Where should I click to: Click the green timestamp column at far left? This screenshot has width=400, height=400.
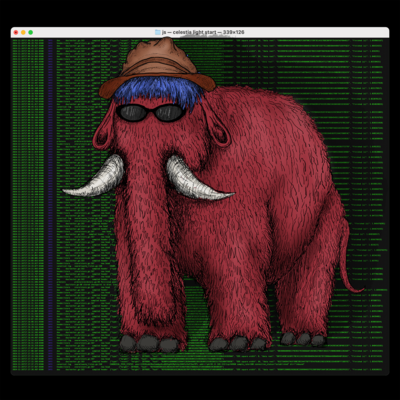point(28,204)
